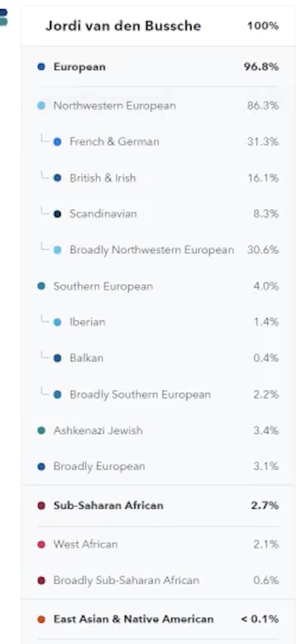
Task: Click the 96.8% European percentage
Action: point(261,67)
